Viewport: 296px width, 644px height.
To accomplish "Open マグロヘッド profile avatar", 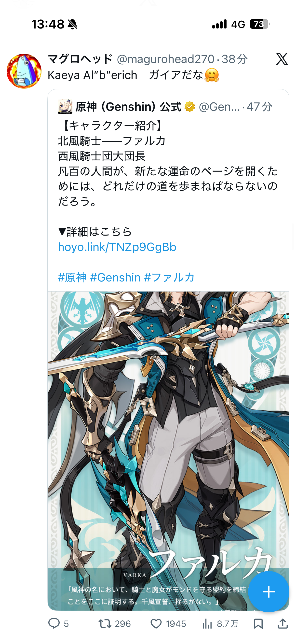I will 24,71.
